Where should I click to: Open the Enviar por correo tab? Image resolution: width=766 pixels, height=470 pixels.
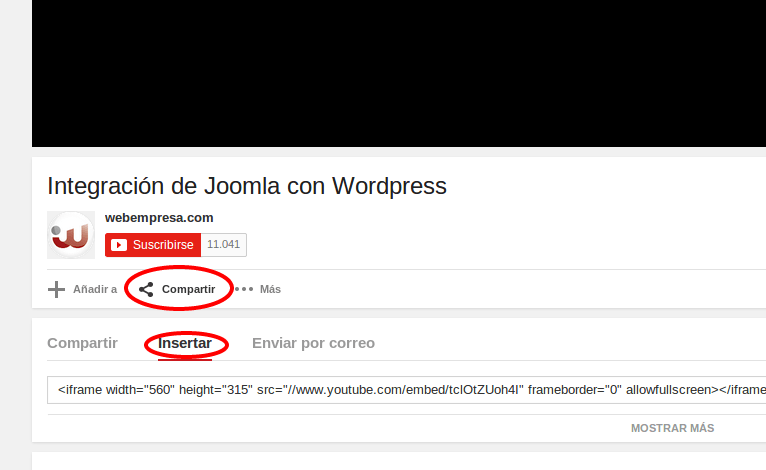point(313,343)
